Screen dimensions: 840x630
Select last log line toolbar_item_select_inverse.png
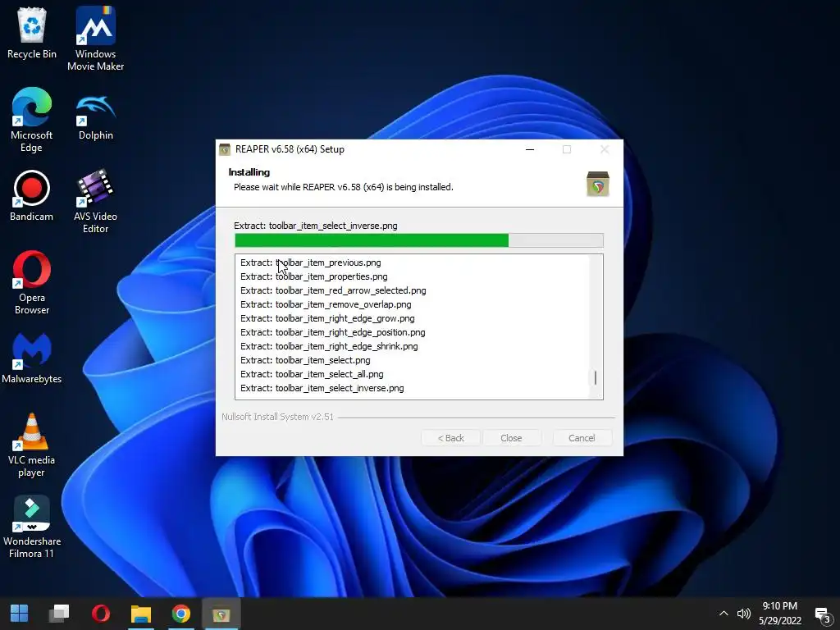tap(322, 388)
